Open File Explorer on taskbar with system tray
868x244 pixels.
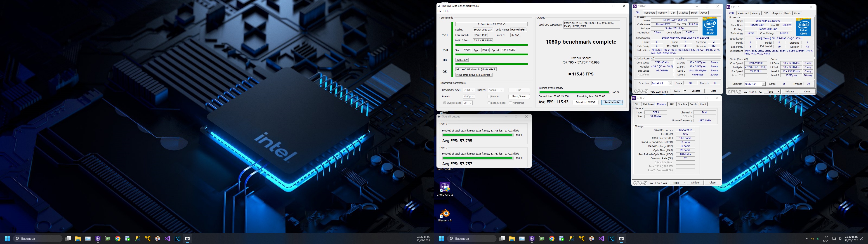[x=512, y=239]
